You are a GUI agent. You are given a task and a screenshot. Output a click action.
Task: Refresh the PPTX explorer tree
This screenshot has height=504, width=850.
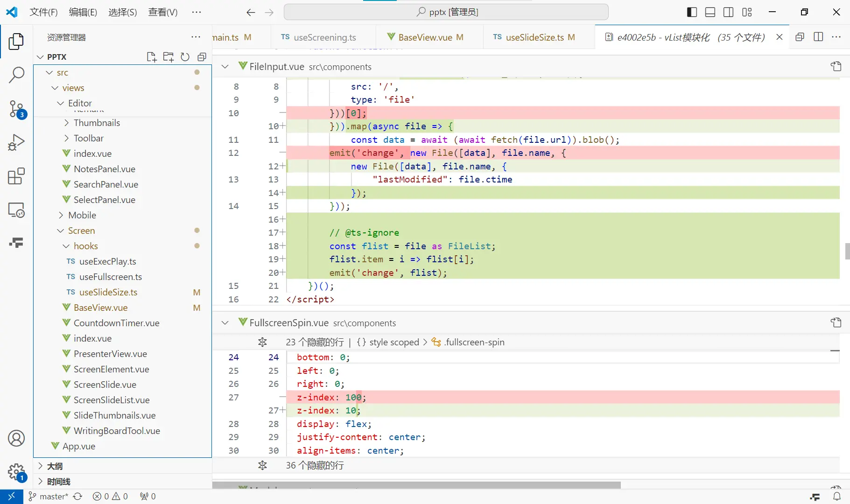185,57
